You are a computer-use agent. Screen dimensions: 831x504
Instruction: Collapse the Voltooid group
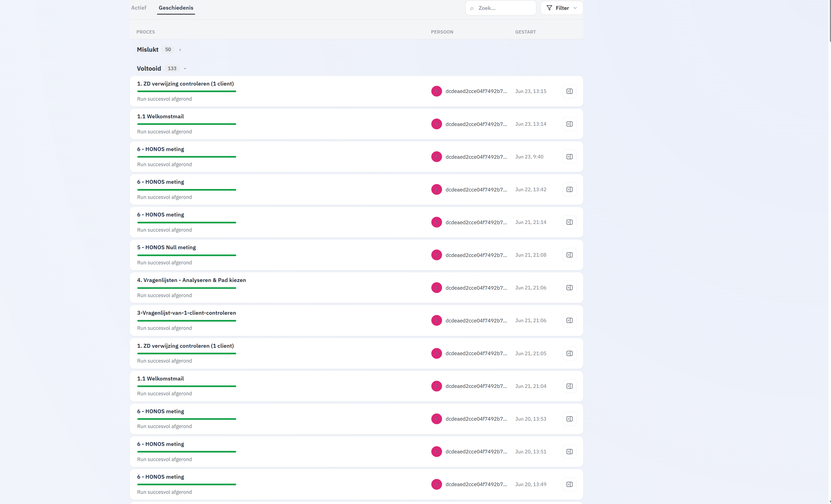pos(185,69)
